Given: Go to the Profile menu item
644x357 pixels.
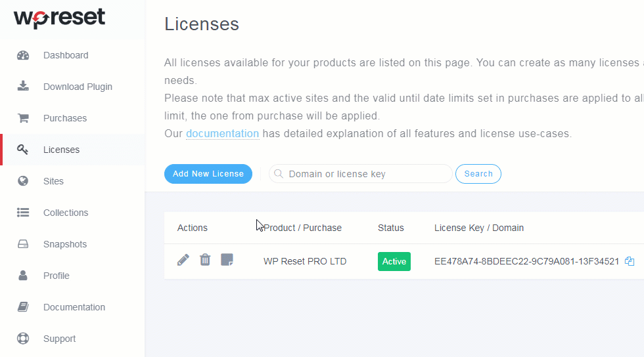Looking at the screenshot, I should [x=57, y=276].
